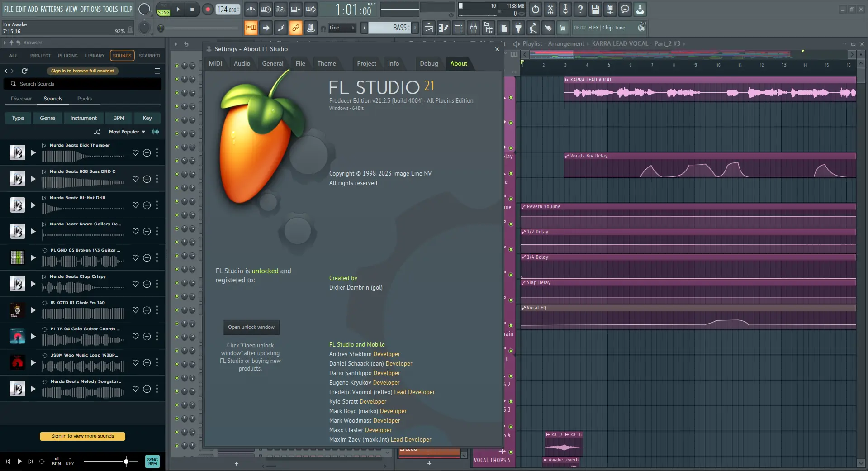Image resolution: width=868 pixels, height=471 pixels.
Task: Arm the red record button
Action: click(x=208, y=9)
